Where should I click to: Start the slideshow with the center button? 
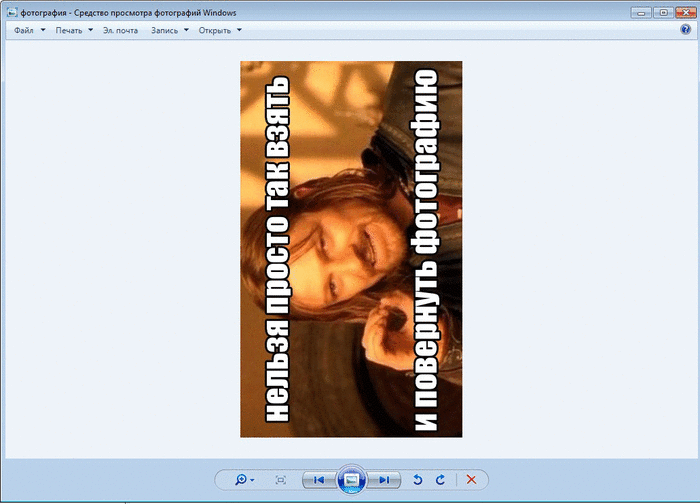click(351, 480)
